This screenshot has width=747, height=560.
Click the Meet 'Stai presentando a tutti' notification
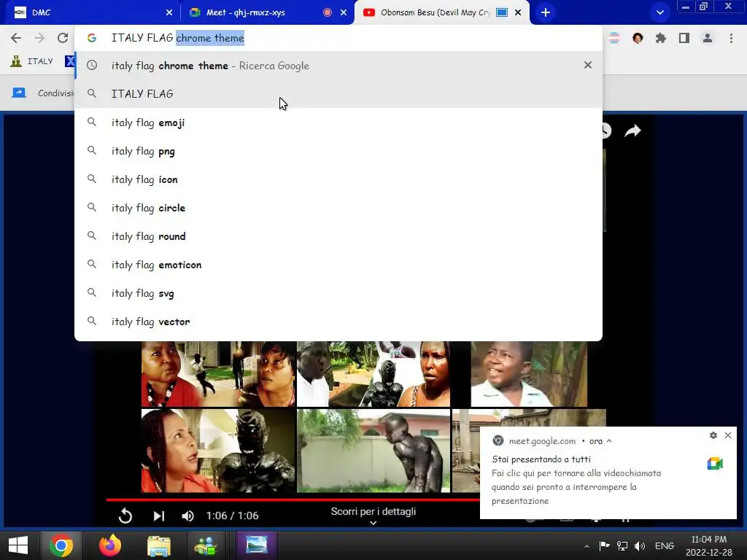(x=608, y=472)
